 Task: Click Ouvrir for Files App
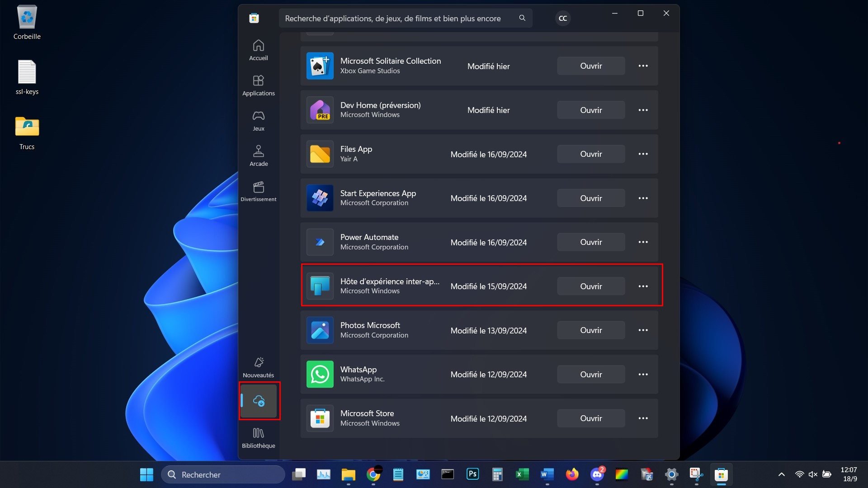pyautogui.click(x=591, y=154)
